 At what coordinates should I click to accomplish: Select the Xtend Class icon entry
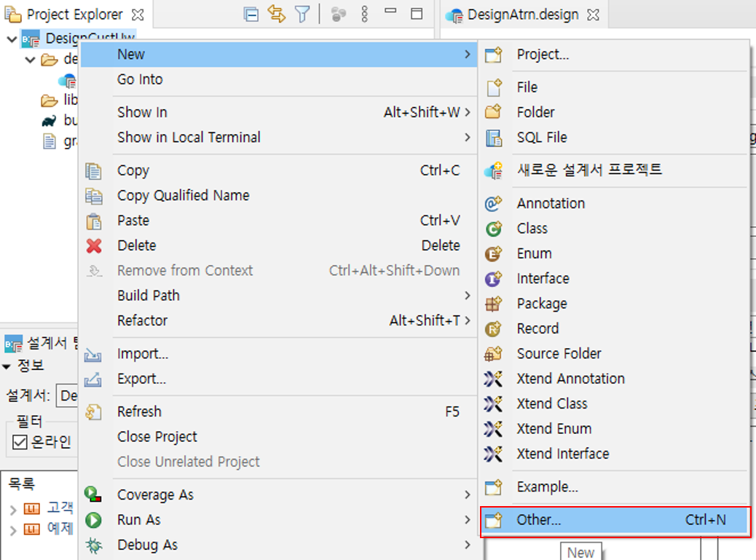[x=494, y=404]
